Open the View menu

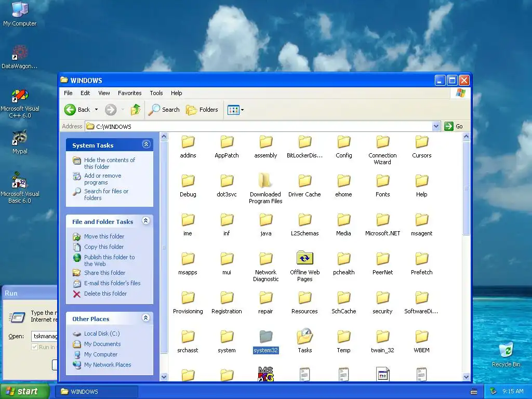coord(104,93)
